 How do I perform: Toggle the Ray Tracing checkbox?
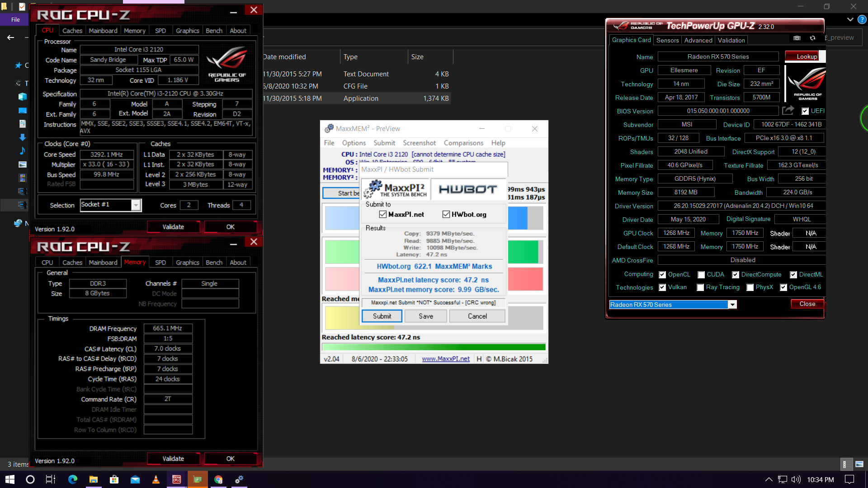(700, 287)
